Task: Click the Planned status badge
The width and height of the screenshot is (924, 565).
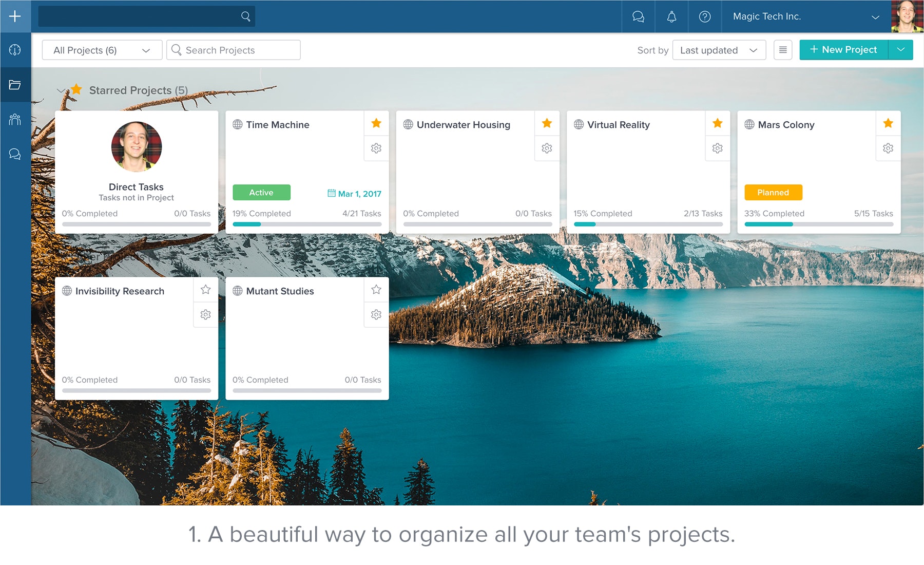Action: (x=773, y=193)
